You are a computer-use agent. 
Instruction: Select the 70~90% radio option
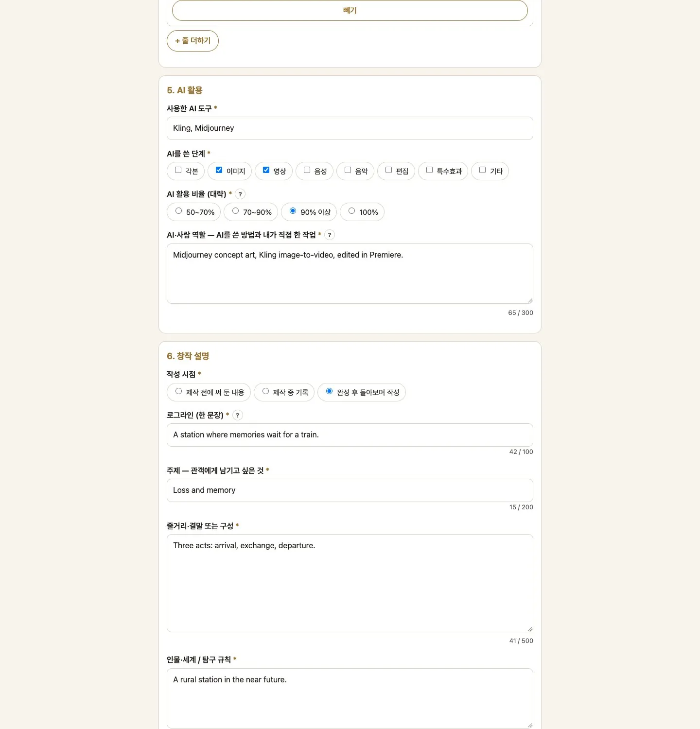click(235, 211)
